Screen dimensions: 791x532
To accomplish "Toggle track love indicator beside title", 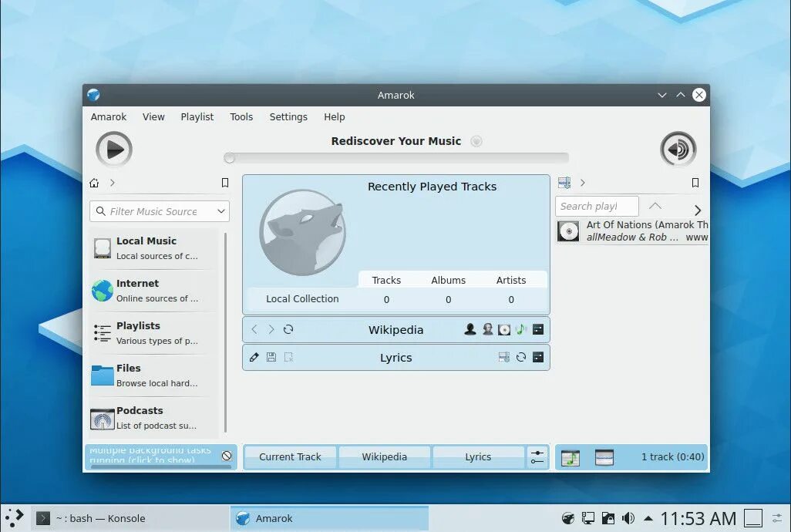I will (x=476, y=141).
